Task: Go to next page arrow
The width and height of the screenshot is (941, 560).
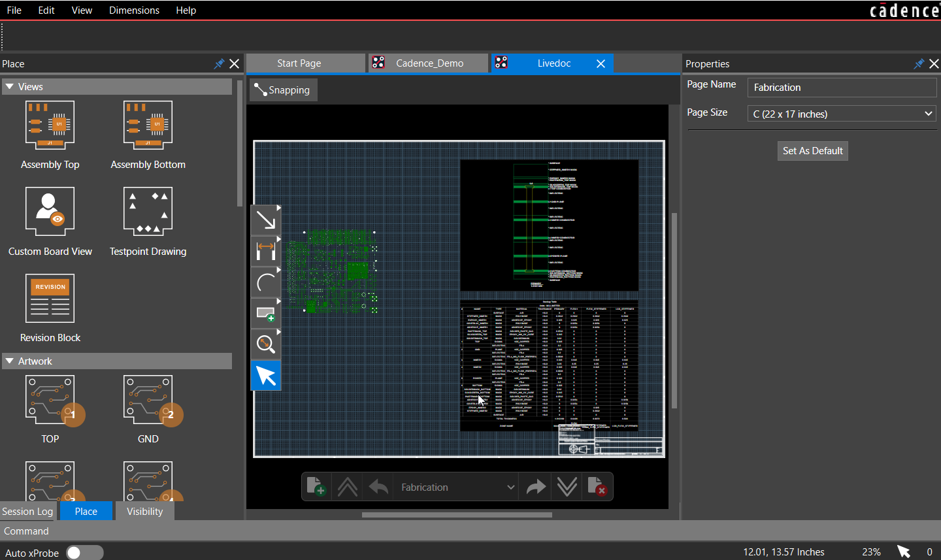Action: [x=536, y=487]
